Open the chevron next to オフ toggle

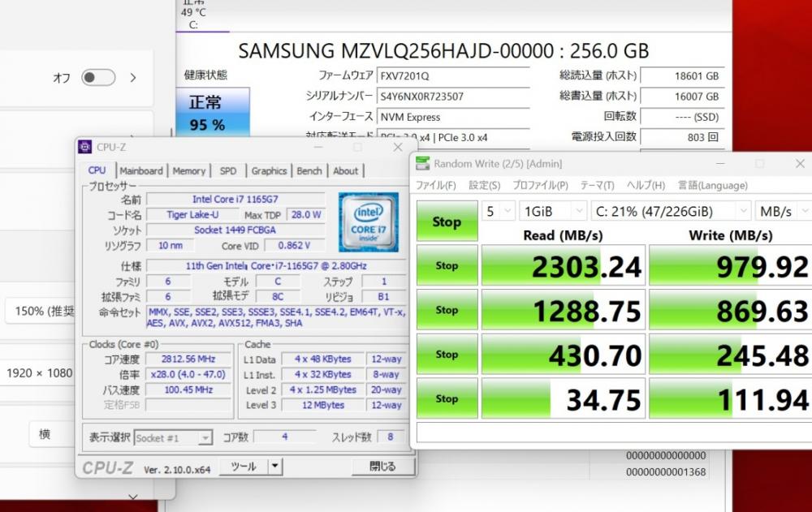click(133, 78)
